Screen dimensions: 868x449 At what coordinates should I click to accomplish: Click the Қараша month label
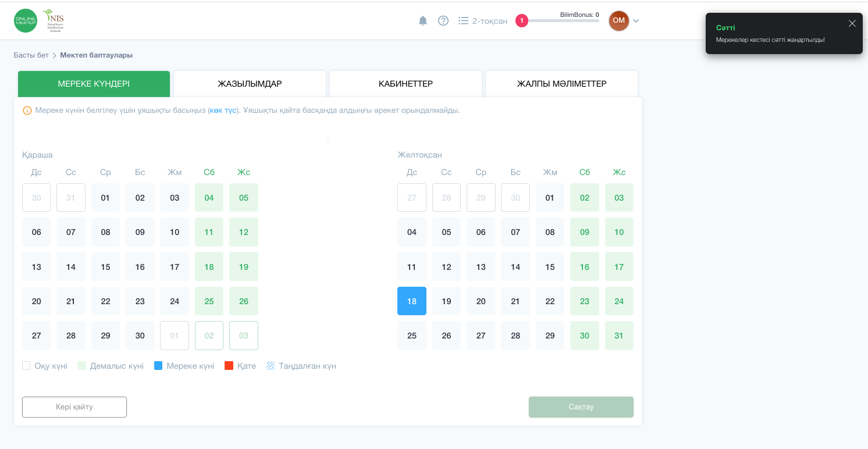(x=37, y=155)
